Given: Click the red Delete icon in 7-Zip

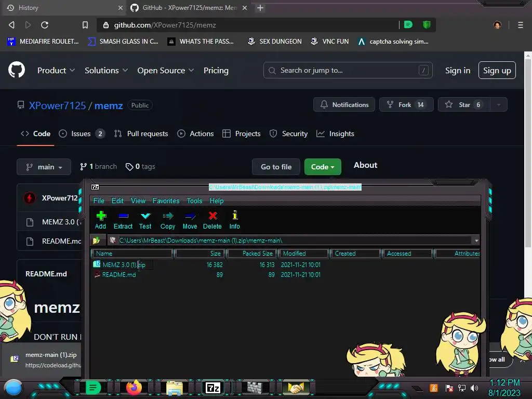Looking at the screenshot, I should tap(212, 220).
